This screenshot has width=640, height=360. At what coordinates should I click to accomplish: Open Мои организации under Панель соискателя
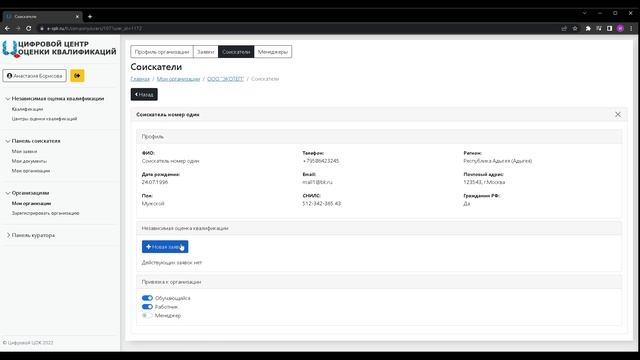pyautogui.click(x=31, y=171)
